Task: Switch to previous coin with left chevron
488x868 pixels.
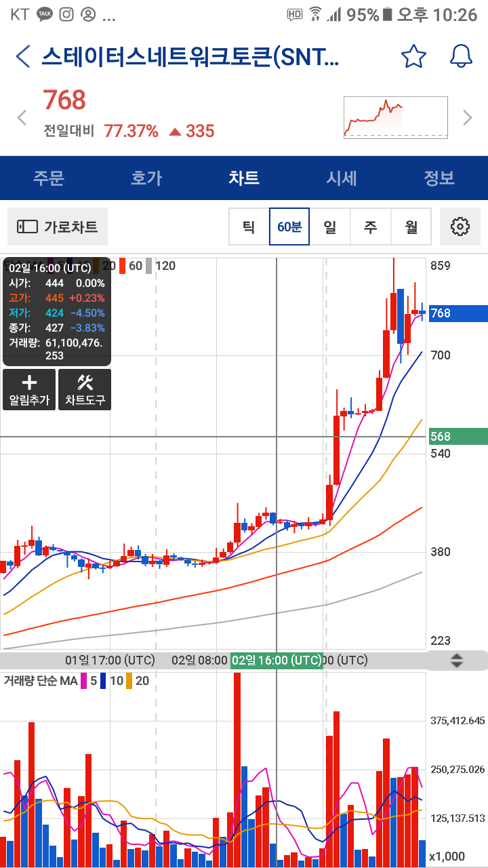Action: (x=22, y=118)
